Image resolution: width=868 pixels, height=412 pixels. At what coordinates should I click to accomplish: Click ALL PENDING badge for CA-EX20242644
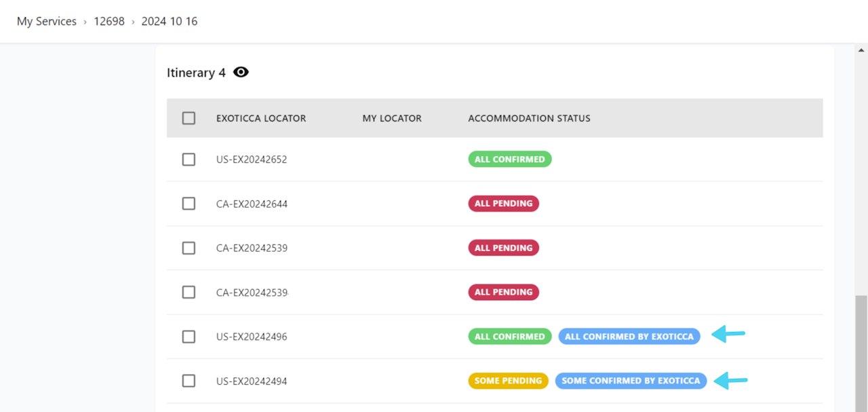(503, 204)
